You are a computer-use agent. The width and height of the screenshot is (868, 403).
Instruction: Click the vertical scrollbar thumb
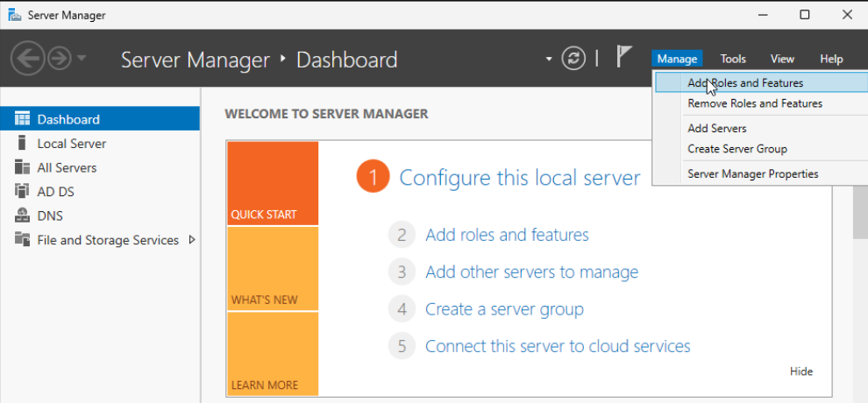[860, 212]
